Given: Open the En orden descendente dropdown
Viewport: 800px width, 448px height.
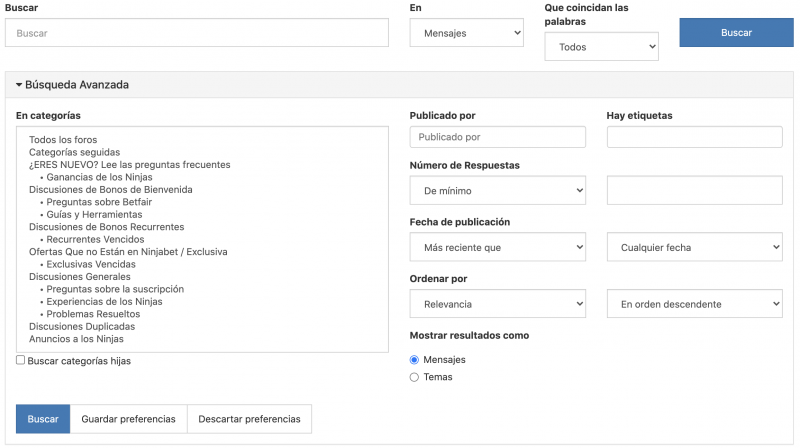Looking at the screenshot, I should (x=694, y=304).
